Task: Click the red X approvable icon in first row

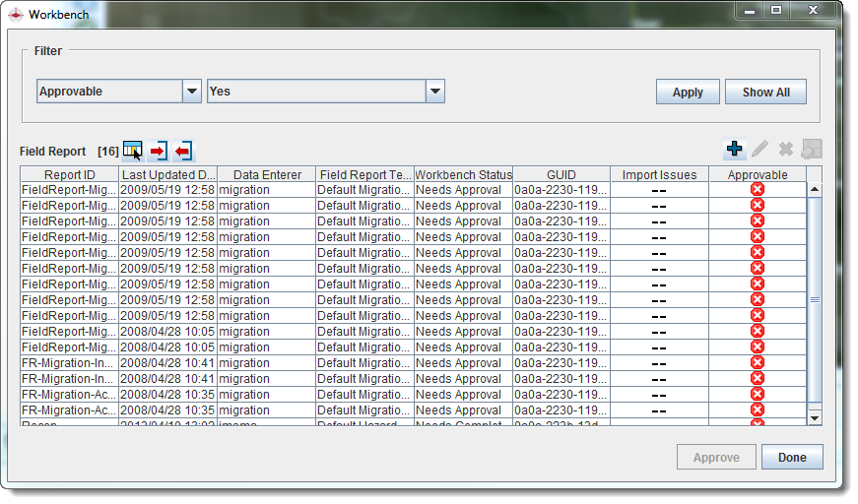Action: [758, 190]
